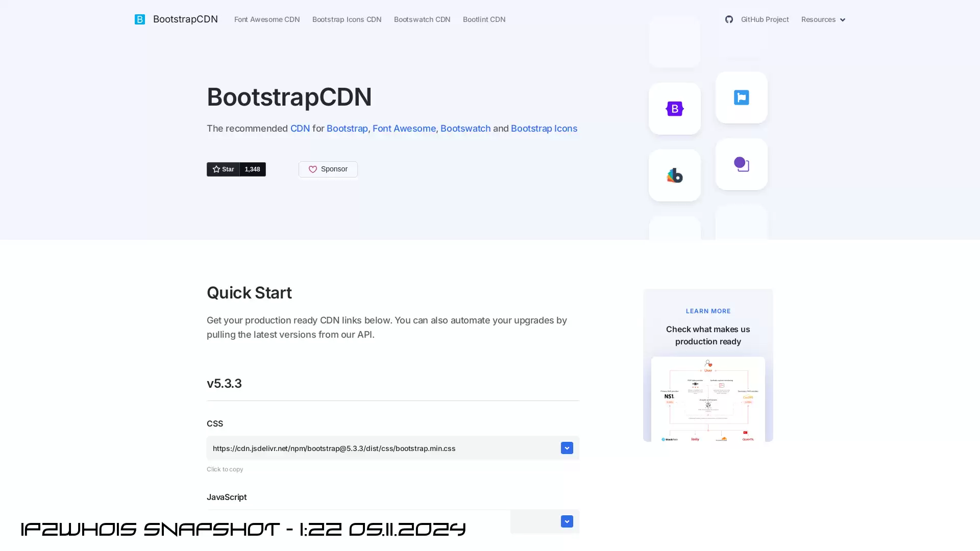980x551 pixels.
Task: Click the GitHub octocat icon
Action: [x=729, y=19]
